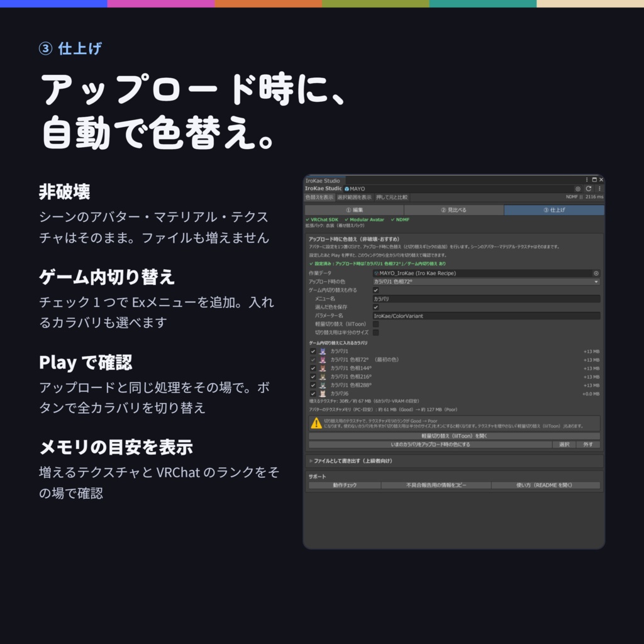Uncheck カラバリ6 checkbox
644x644 pixels.
pos(313,394)
